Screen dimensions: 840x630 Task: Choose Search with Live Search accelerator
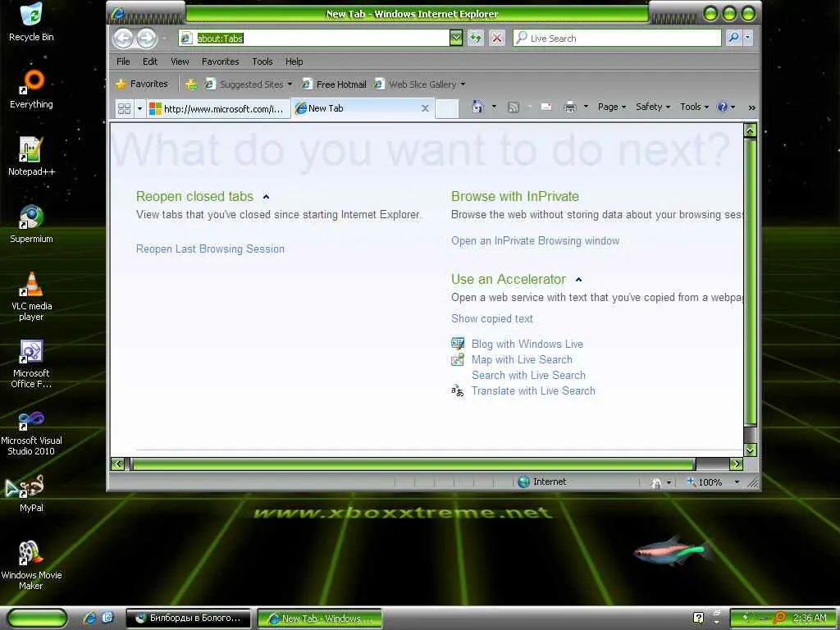click(528, 375)
